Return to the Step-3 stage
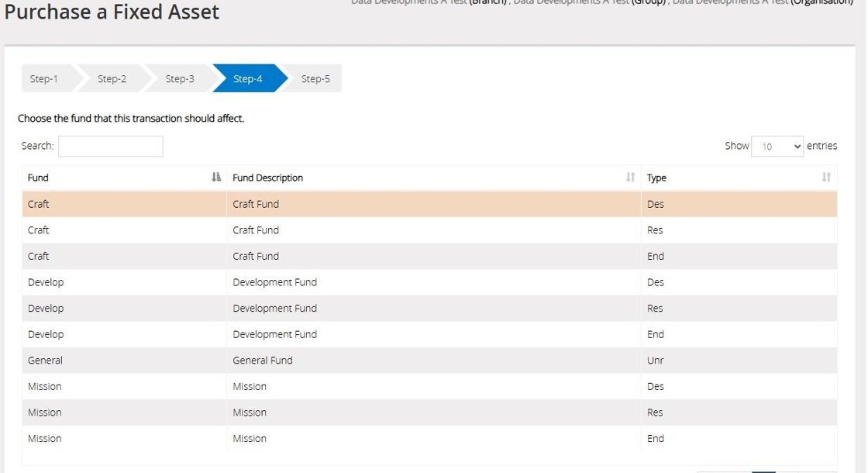Image resolution: width=868 pixels, height=473 pixels. (180, 78)
